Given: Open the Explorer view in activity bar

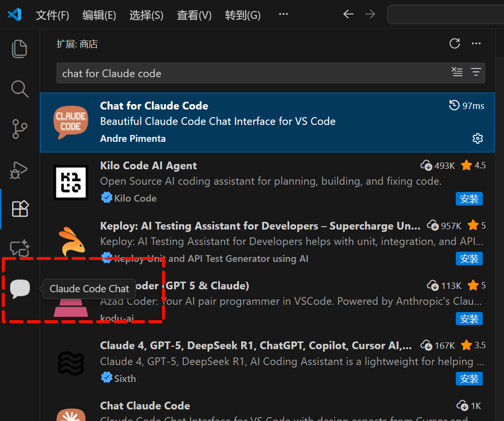Looking at the screenshot, I should point(20,49).
